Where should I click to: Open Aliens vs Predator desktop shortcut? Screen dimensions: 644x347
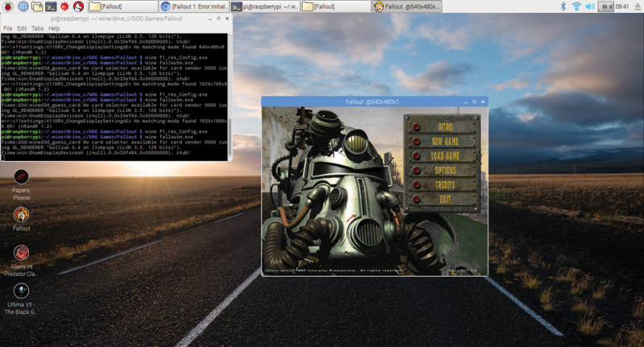click(x=21, y=253)
